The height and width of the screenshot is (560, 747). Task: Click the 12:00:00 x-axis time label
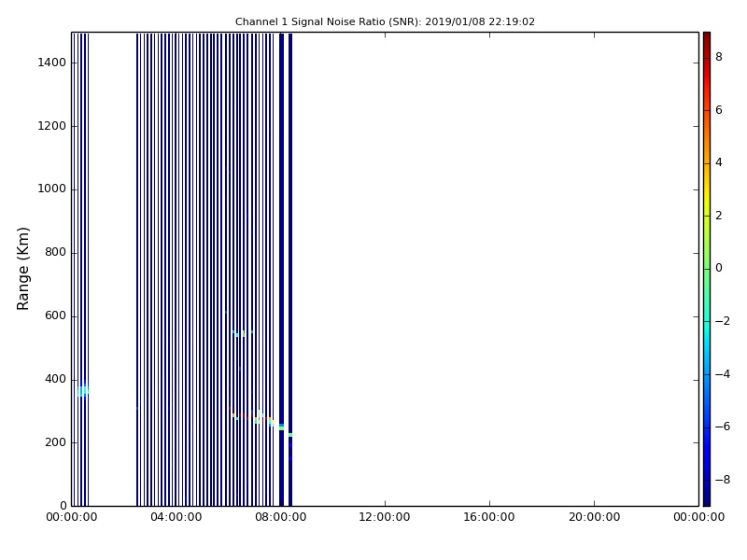(385, 517)
